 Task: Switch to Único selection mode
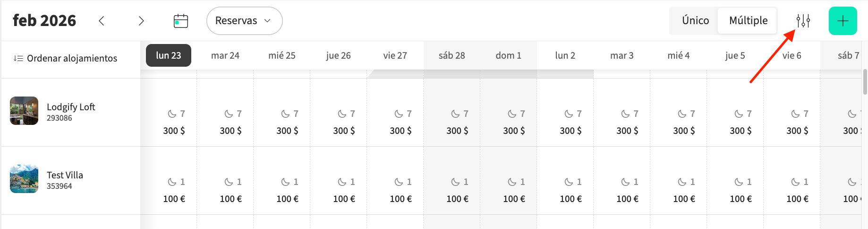695,21
